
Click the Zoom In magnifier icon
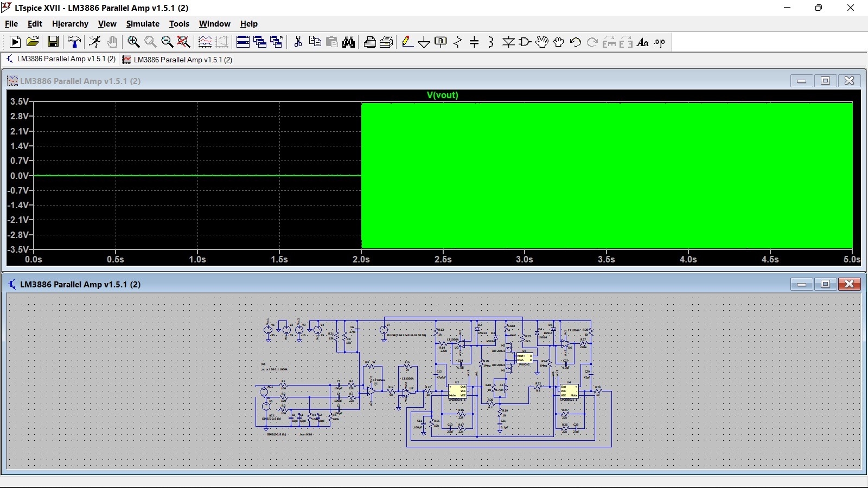133,42
